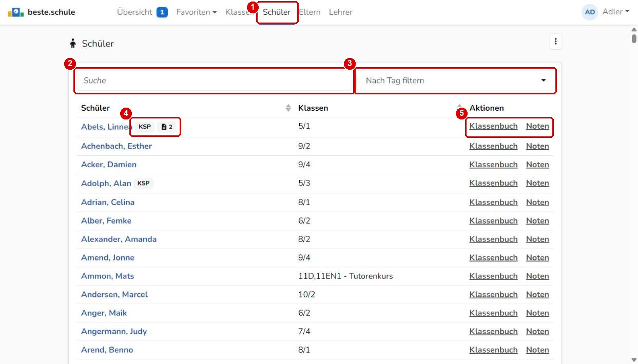This screenshot has width=638, height=364.
Task: Open student Abels, Linnea
Action: [x=107, y=127]
